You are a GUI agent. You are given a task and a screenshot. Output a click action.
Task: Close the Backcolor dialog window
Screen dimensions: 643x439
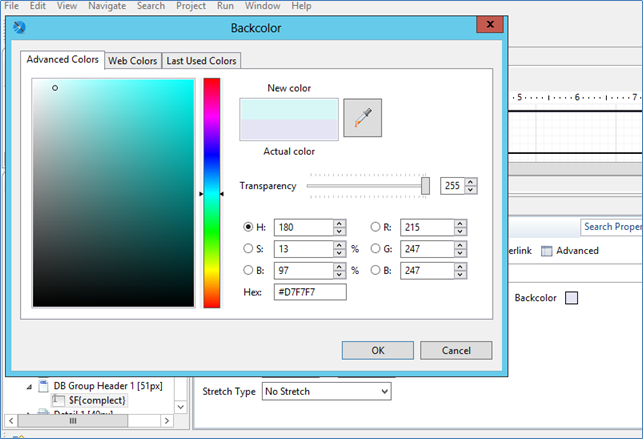click(x=490, y=24)
